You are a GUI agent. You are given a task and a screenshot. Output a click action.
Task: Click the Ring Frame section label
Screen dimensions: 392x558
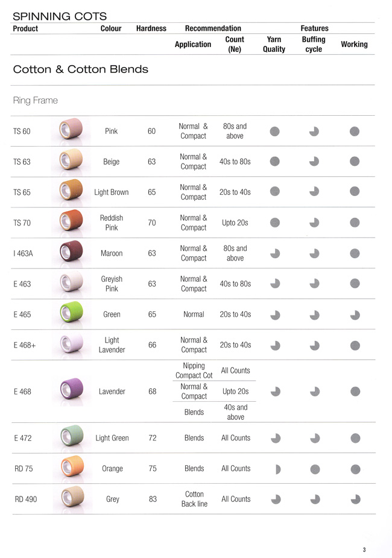(x=35, y=100)
